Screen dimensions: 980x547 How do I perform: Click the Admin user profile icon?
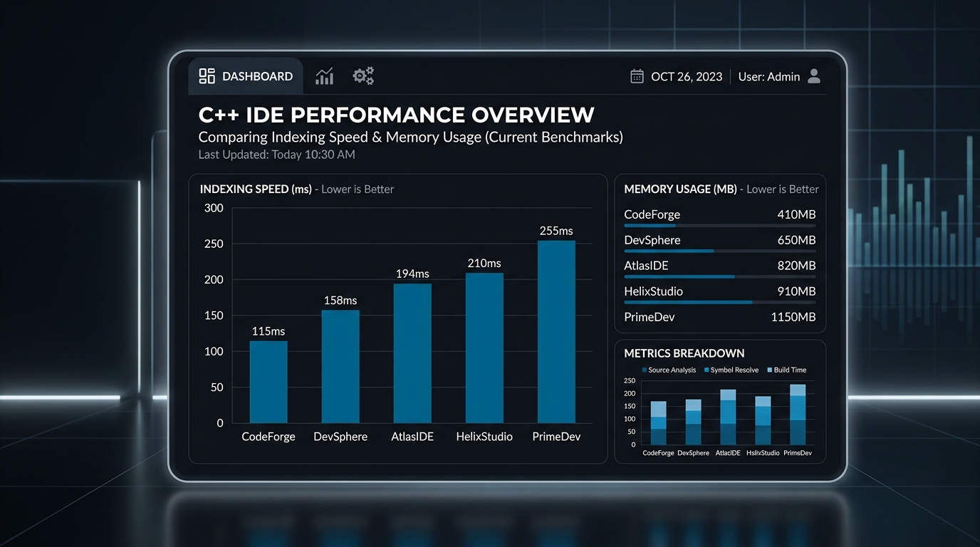click(x=814, y=76)
